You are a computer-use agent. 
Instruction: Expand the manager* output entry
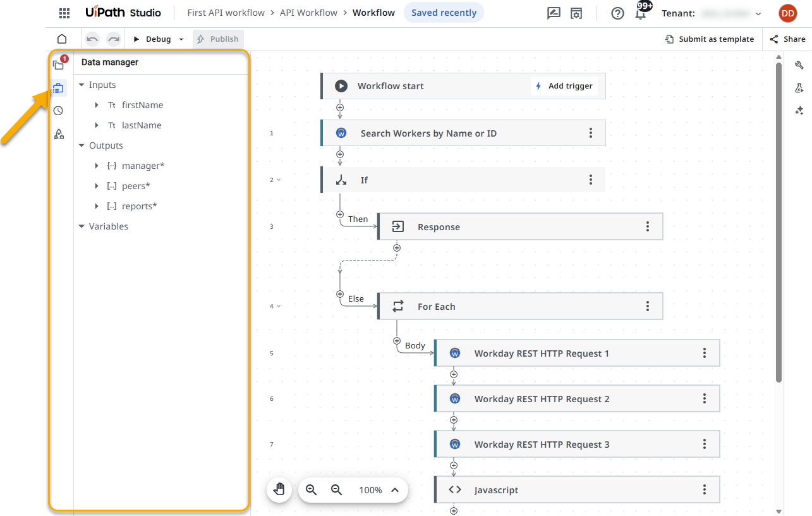pyautogui.click(x=95, y=165)
